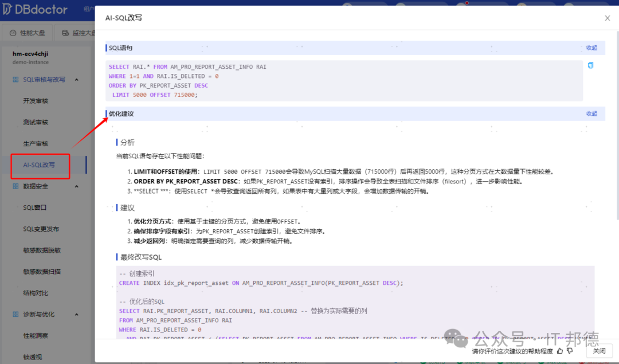Collapse the 诊断与优化 menu chevron

[x=77, y=315]
